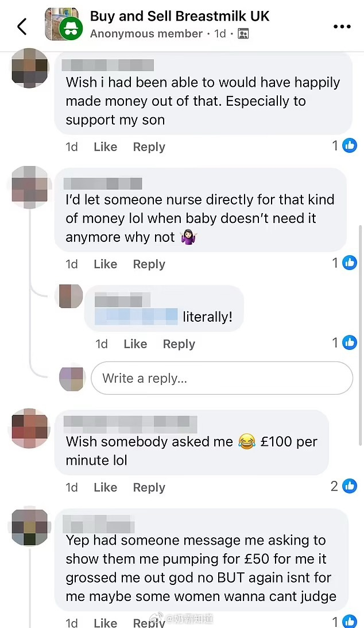Like the 'Wish i had been able' comment
364x628 pixels.
click(x=106, y=147)
